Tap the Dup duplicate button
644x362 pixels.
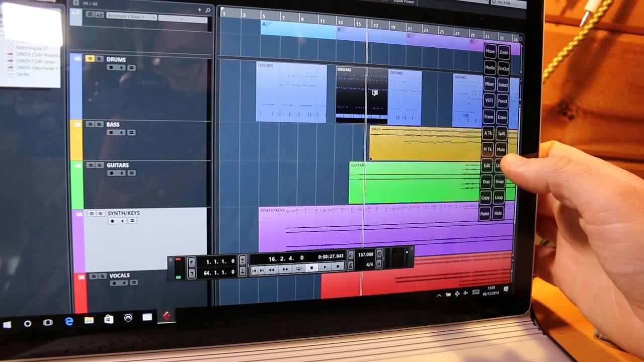pyautogui.click(x=486, y=182)
